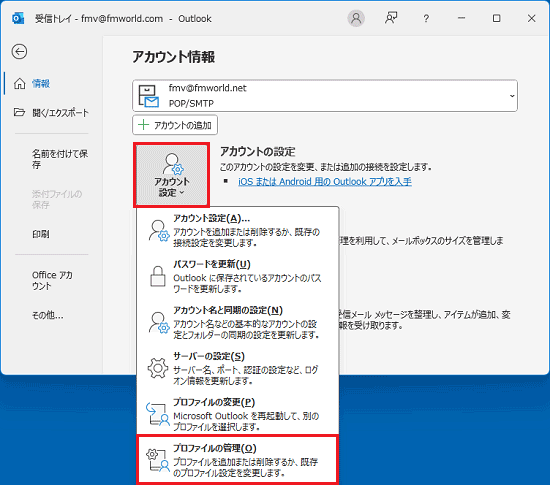Click person-gear icon beside アカウント設定(A)
Viewport: 550px width, 485px height.
coord(159,230)
